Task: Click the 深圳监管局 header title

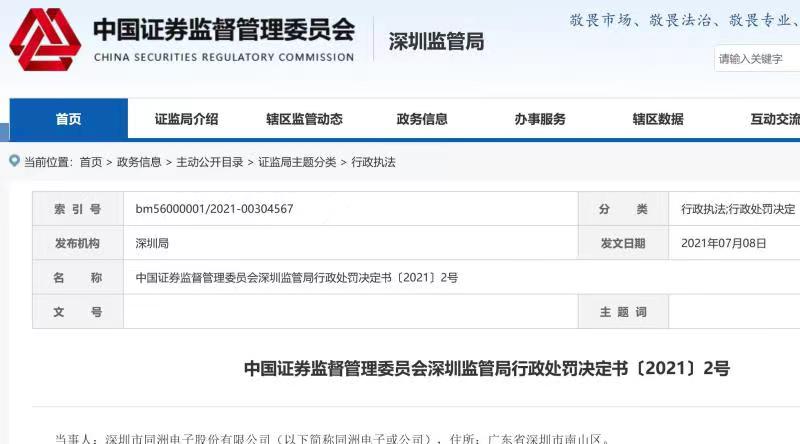Action: point(436,41)
